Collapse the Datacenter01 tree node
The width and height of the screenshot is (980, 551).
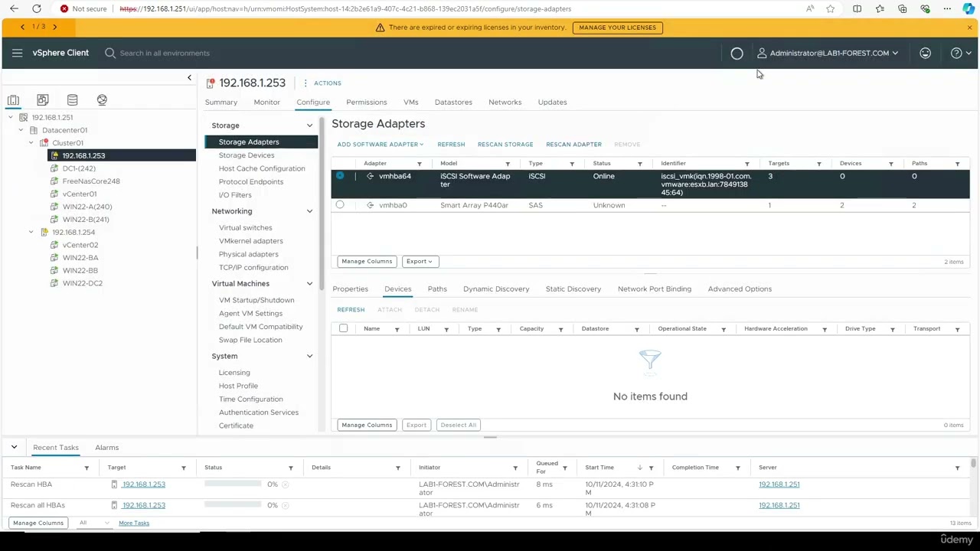[x=21, y=130]
